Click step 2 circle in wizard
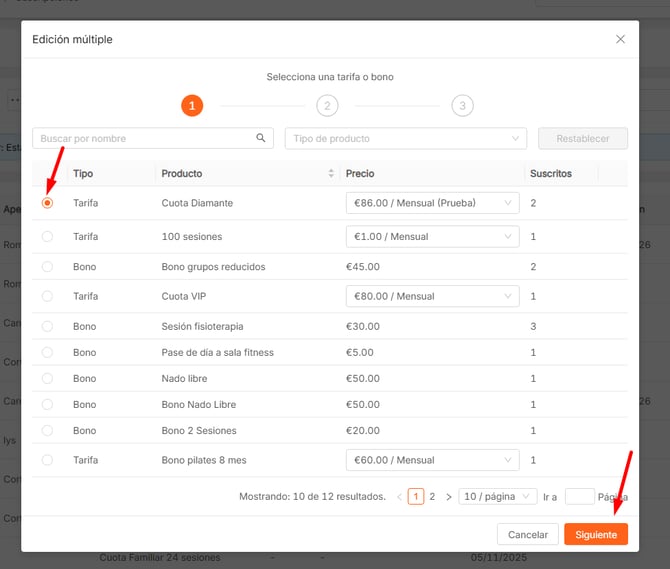670x569 pixels. pyautogui.click(x=327, y=105)
